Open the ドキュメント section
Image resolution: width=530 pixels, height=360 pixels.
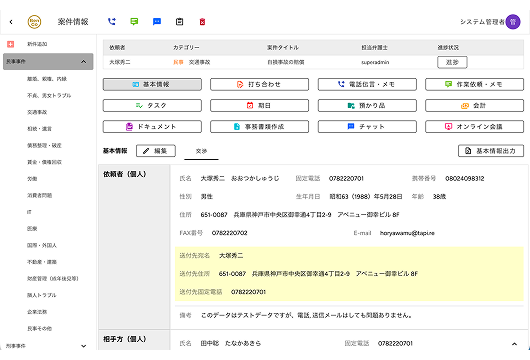(152, 127)
